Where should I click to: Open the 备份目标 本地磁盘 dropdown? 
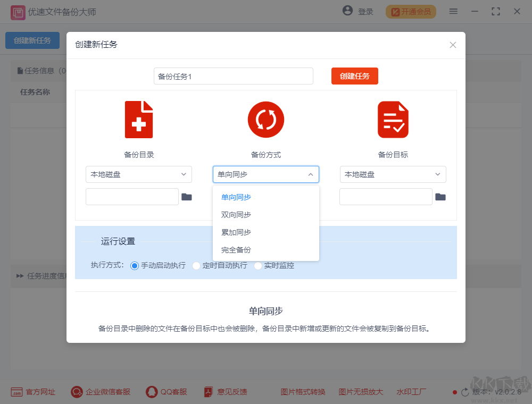pos(393,174)
